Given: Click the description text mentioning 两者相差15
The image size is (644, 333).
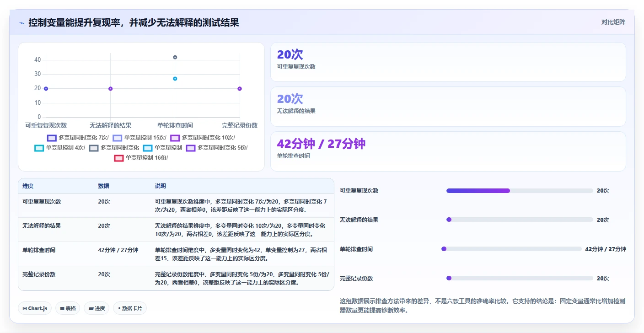Looking at the screenshot, I should coord(241,254).
